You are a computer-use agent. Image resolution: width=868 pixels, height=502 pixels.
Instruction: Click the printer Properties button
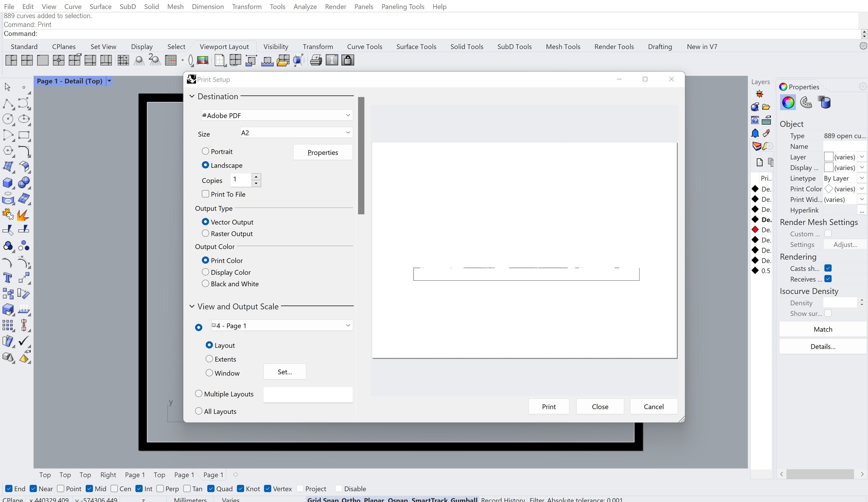(x=323, y=152)
